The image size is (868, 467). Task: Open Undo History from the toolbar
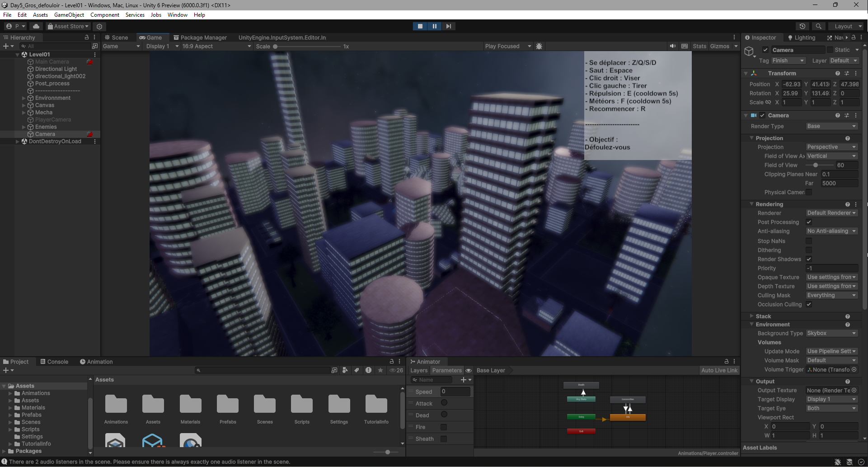point(802,26)
